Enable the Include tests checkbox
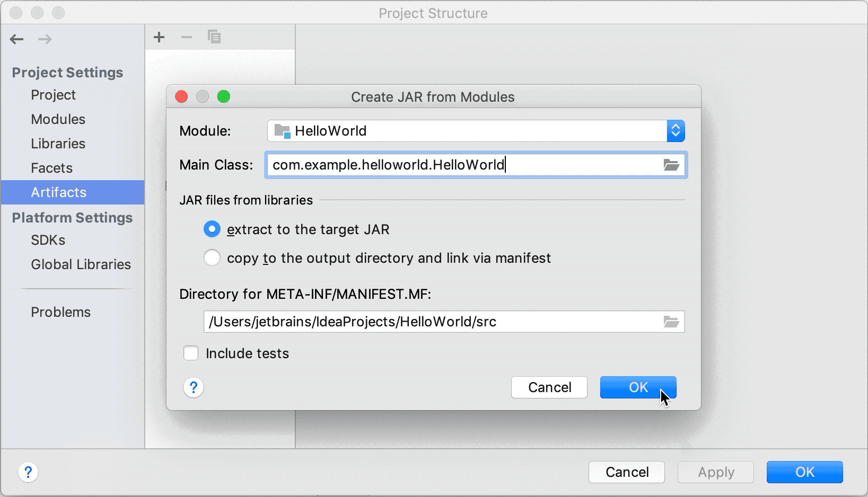 pos(191,353)
